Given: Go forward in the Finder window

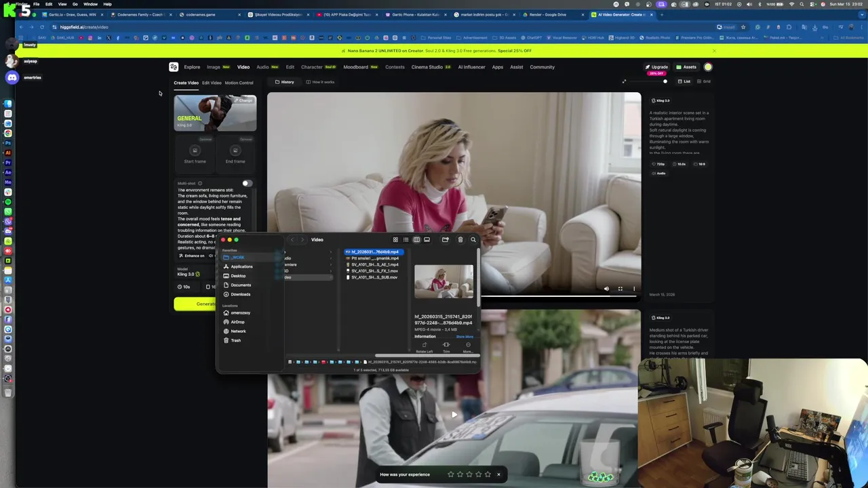Looking at the screenshot, I should [x=302, y=240].
